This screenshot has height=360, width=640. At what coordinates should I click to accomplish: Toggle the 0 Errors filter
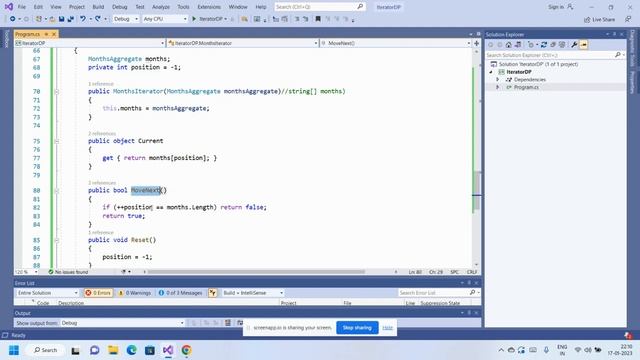(98, 293)
